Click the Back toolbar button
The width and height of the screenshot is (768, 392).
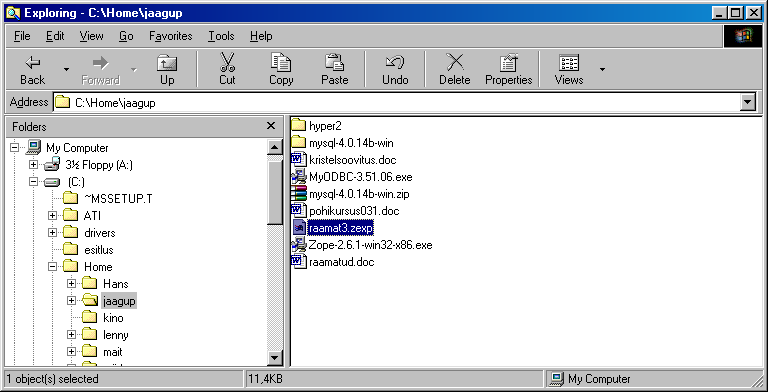coord(32,70)
